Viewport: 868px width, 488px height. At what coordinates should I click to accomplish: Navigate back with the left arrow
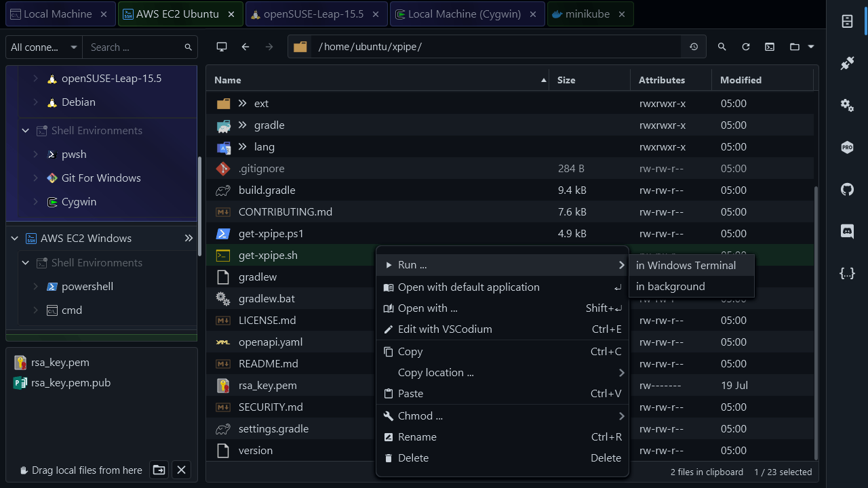245,47
